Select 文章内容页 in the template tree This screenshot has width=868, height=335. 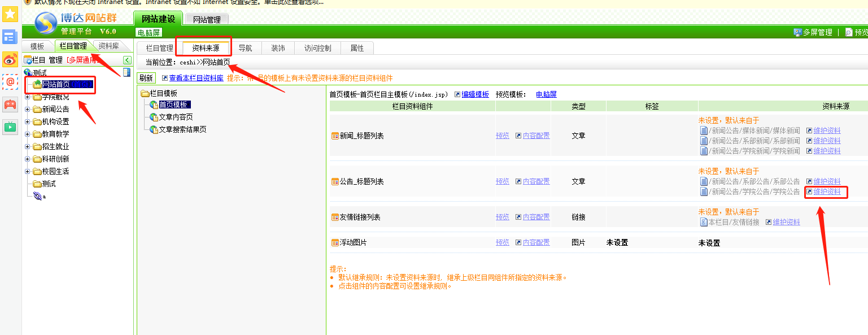click(176, 117)
